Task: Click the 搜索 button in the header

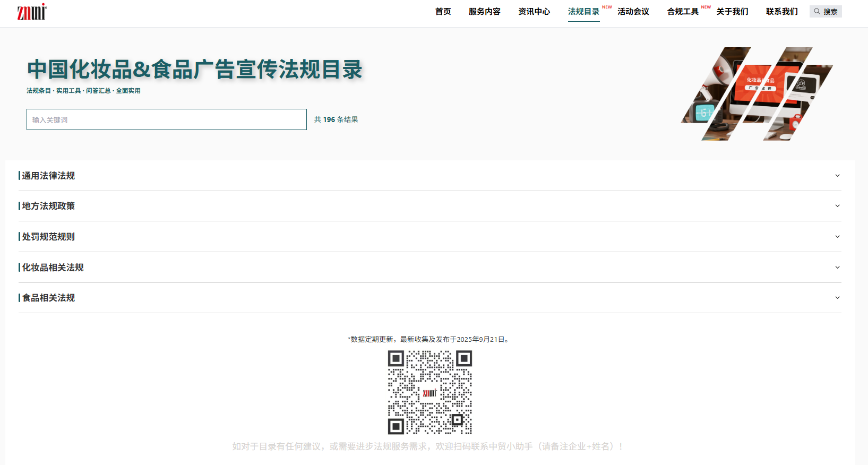Action: coord(826,11)
